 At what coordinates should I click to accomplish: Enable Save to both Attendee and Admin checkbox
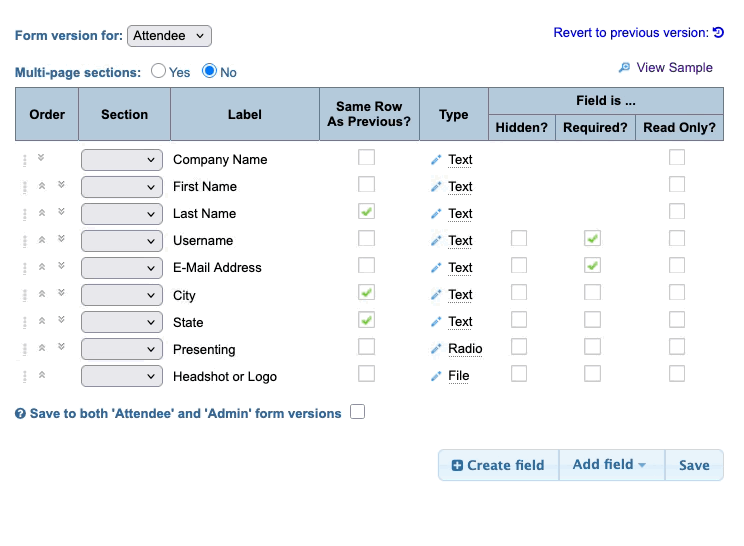358,412
